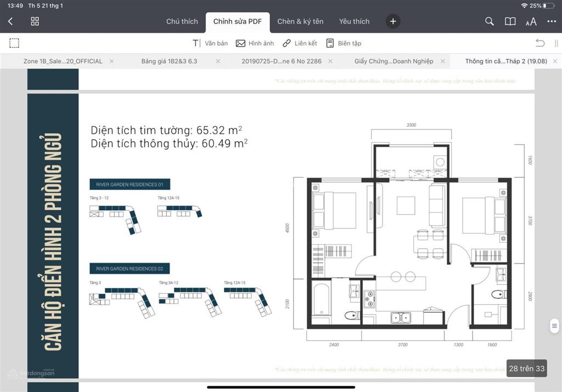Close the Thông tin că...Tháp 2 tab
This screenshot has width=562, height=392.
point(555,61)
